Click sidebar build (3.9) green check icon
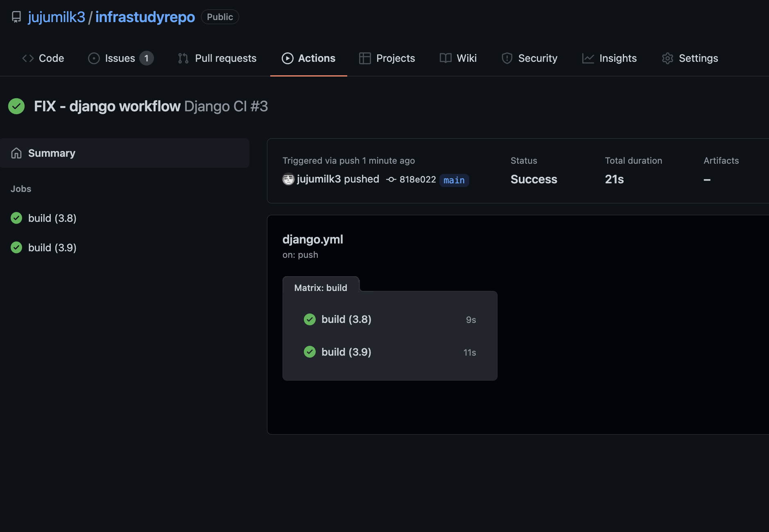This screenshot has width=769, height=532. [x=16, y=247]
